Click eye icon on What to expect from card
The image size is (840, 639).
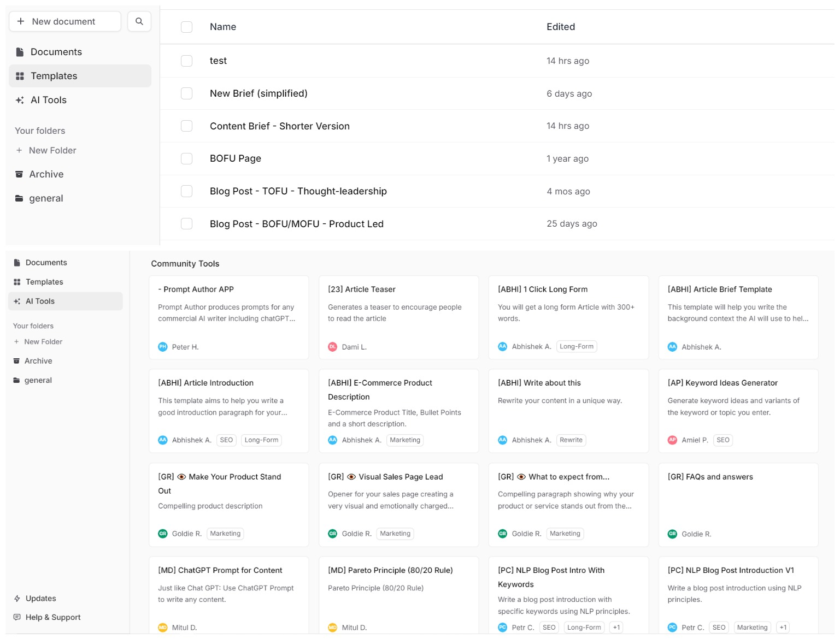521,477
